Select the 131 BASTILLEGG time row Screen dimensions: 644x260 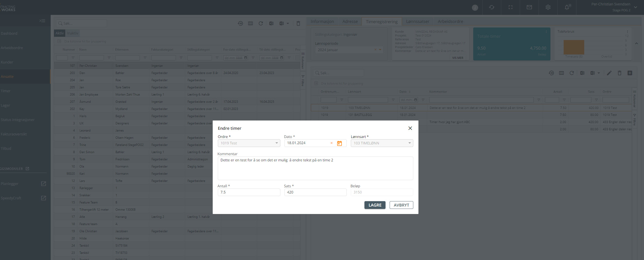(471, 115)
